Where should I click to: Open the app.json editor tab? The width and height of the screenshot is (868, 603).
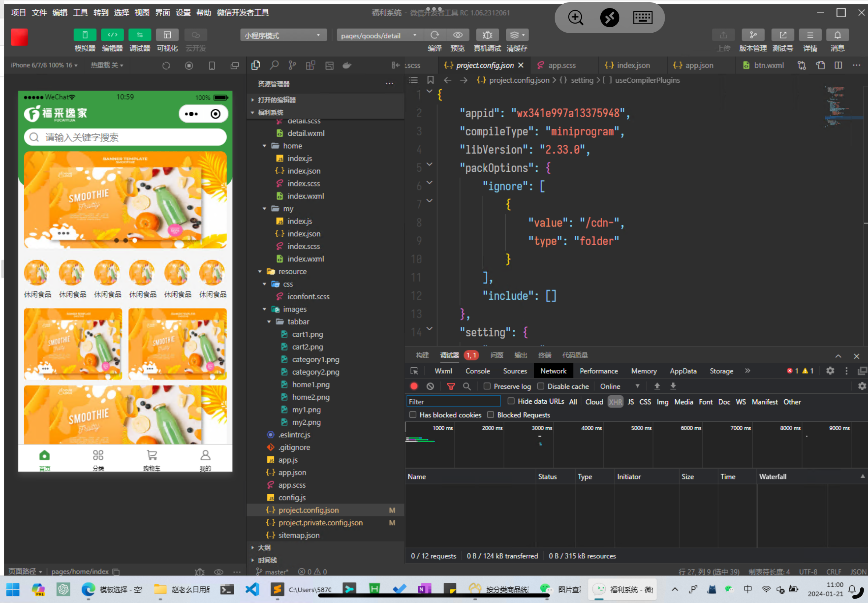click(699, 65)
